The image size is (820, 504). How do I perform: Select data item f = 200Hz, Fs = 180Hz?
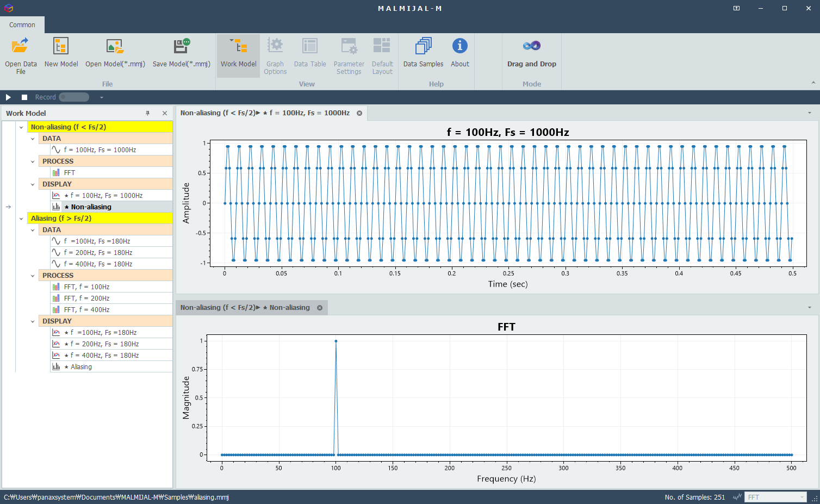pyautogui.click(x=111, y=252)
